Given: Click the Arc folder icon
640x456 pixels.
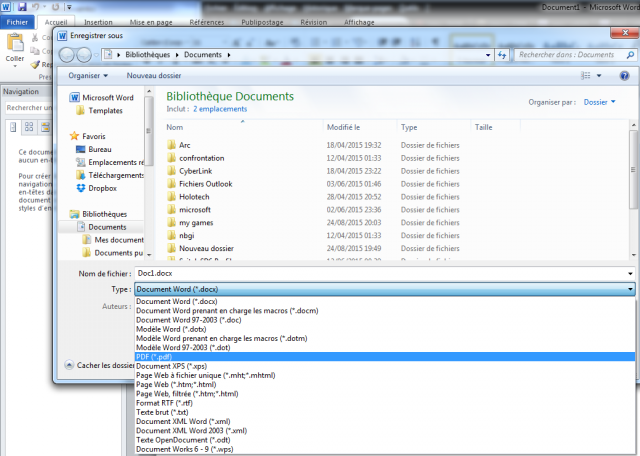Looking at the screenshot, I should pos(171,145).
